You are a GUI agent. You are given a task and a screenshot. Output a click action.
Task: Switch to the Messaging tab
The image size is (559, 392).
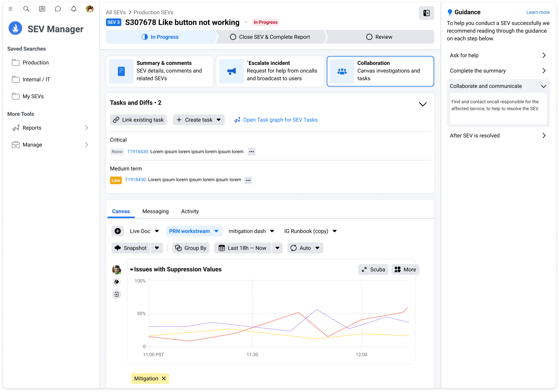[155, 211]
